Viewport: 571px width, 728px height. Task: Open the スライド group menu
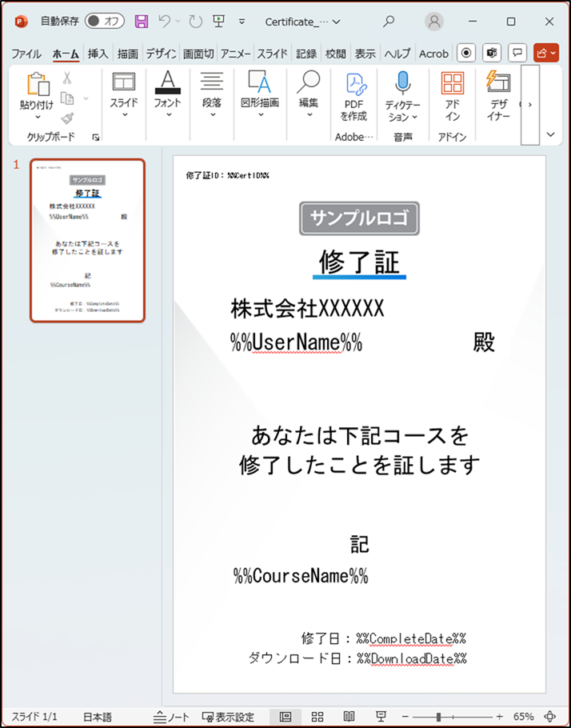click(124, 94)
